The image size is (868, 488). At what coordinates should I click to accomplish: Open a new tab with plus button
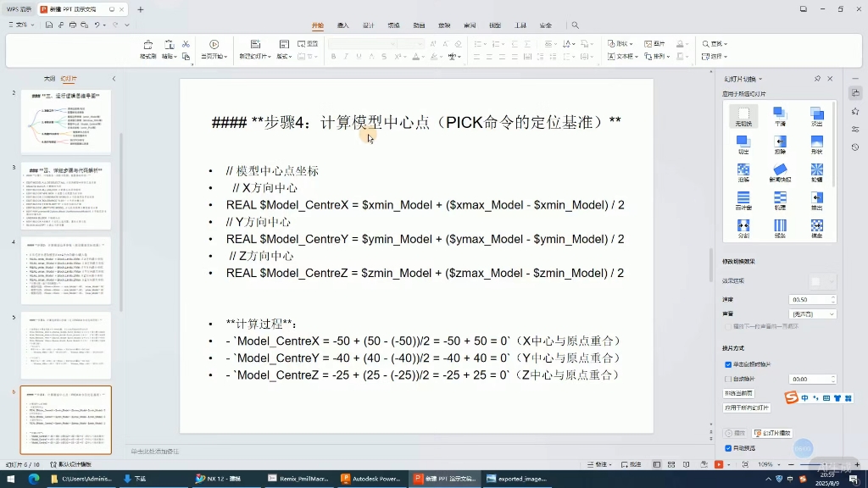tap(141, 9)
